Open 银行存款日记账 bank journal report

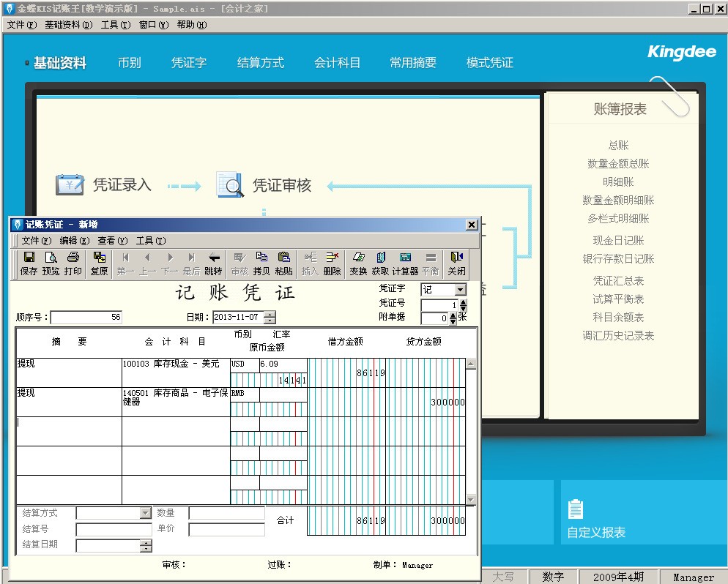tap(618, 259)
